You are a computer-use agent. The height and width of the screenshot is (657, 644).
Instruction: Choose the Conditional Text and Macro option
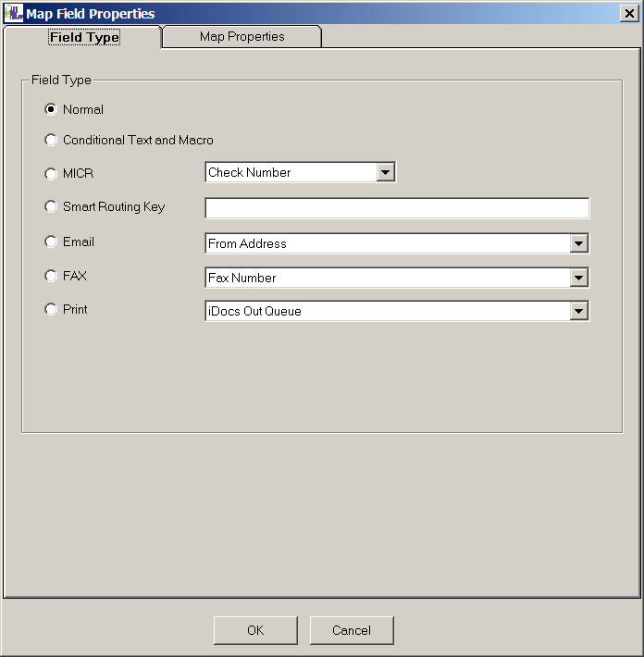[x=51, y=141]
